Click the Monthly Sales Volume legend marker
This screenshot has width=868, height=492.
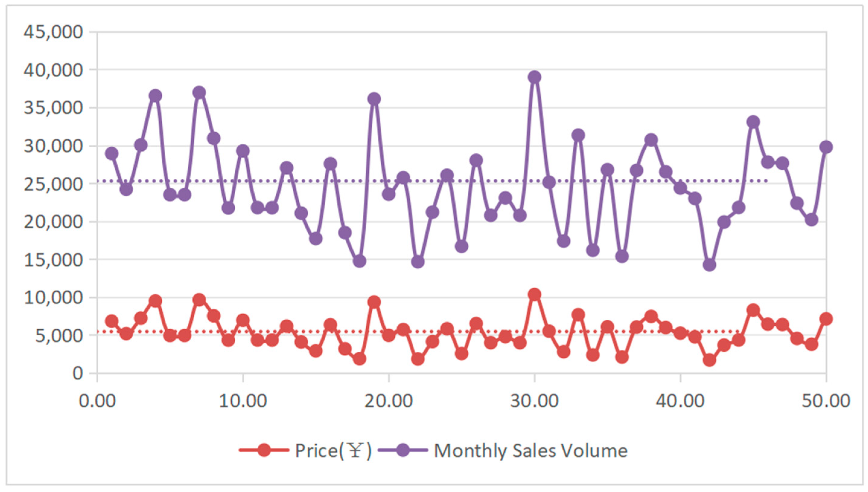pyautogui.click(x=402, y=450)
